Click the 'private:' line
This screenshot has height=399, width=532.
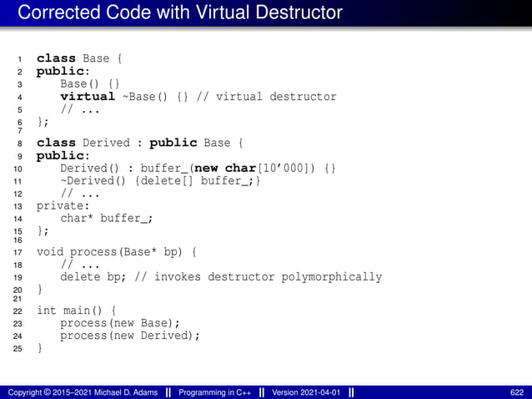tap(63, 206)
